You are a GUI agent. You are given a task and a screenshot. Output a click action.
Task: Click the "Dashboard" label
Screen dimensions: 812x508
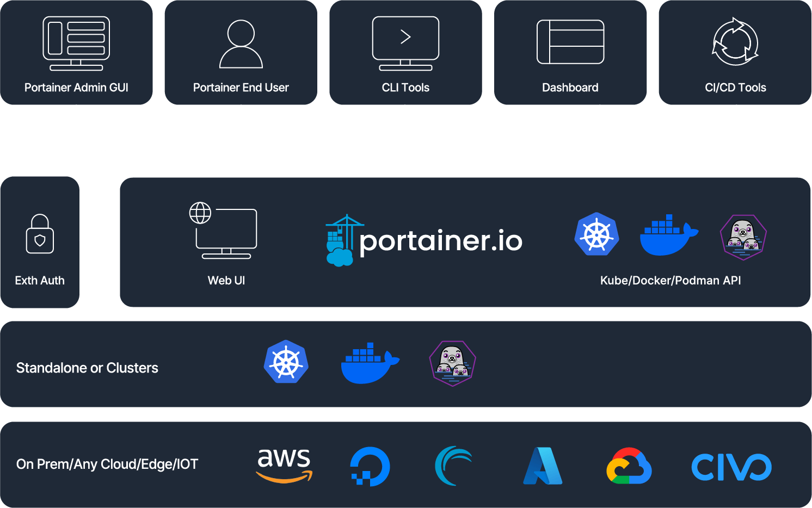click(570, 88)
